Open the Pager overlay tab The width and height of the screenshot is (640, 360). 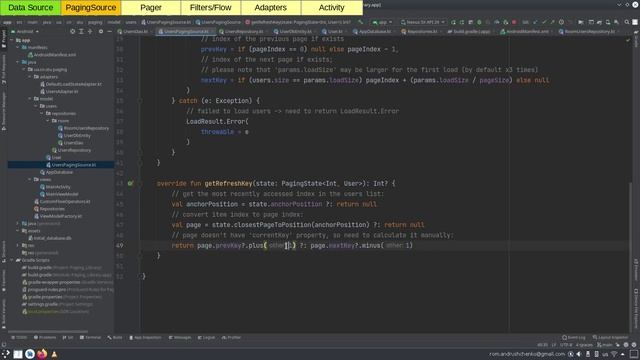click(x=151, y=7)
